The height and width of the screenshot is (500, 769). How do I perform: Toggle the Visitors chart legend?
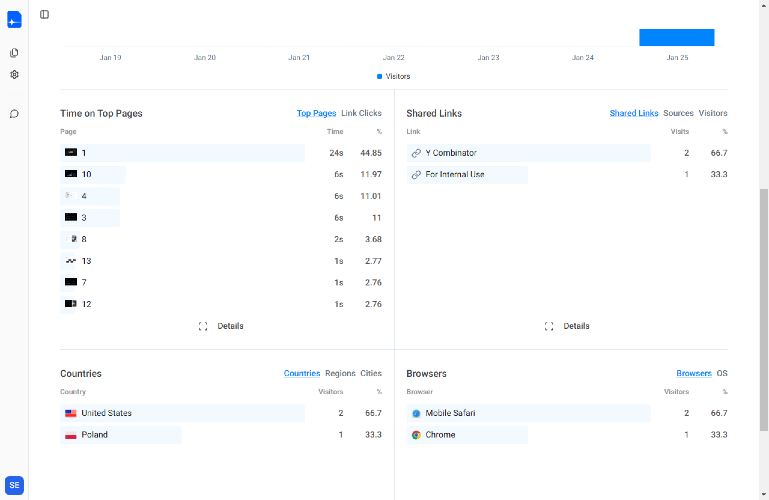(x=393, y=76)
